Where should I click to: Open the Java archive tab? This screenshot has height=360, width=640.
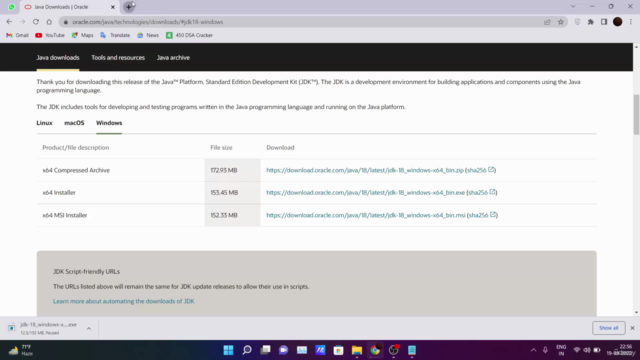[173, 58]
